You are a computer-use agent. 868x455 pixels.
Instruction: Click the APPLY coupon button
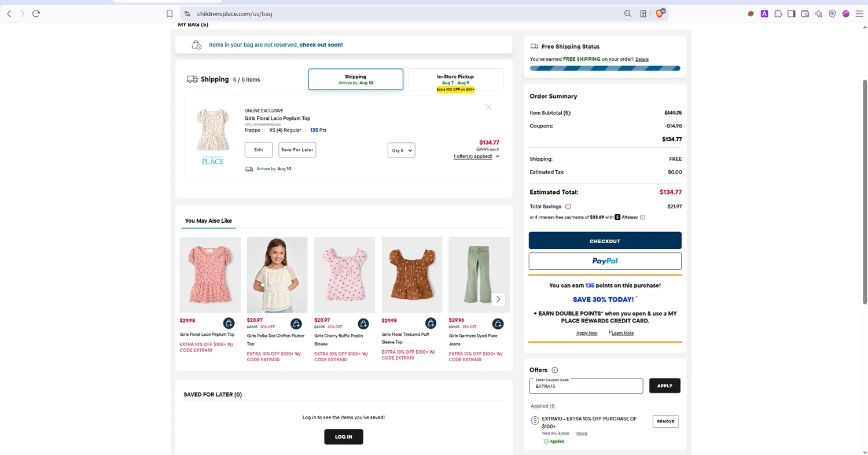tap(665, 386)
